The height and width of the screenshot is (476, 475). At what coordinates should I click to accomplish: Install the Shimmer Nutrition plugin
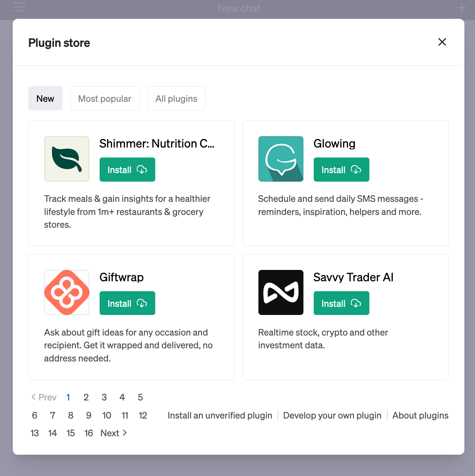(127, 170)
